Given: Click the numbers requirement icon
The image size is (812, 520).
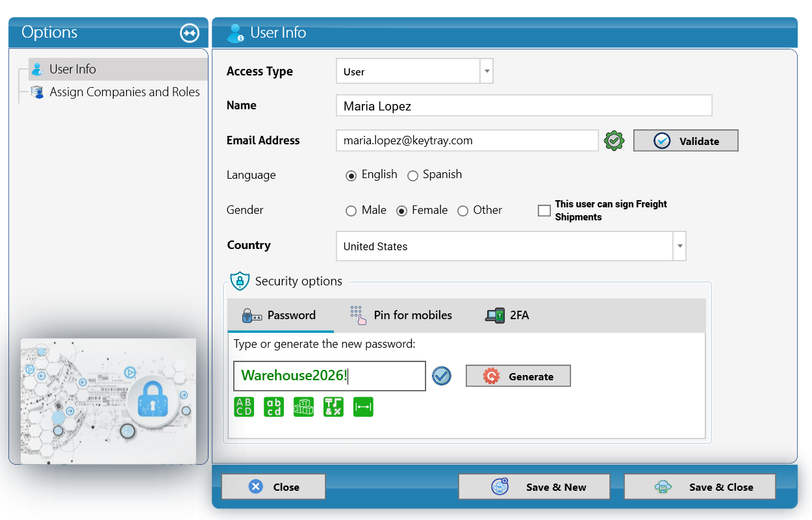Looking at the screenshot, I should (x=304, y=407).
